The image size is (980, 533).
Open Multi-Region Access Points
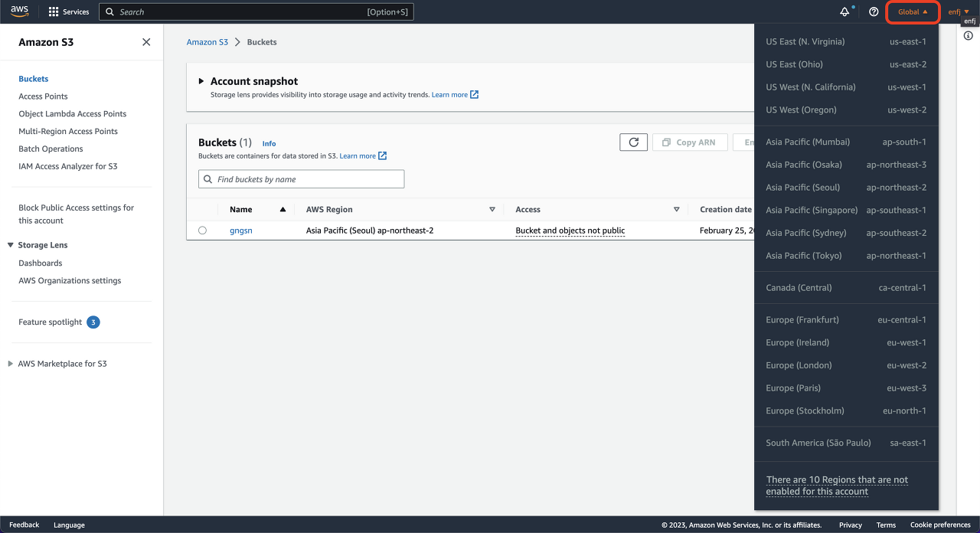tap(68, 132)
